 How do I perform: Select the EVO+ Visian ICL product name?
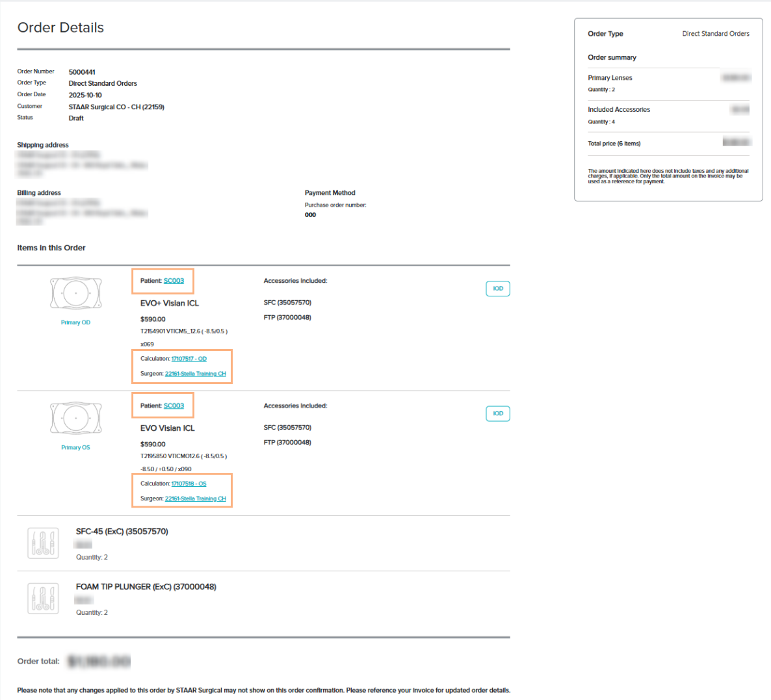tap(170, 304)
